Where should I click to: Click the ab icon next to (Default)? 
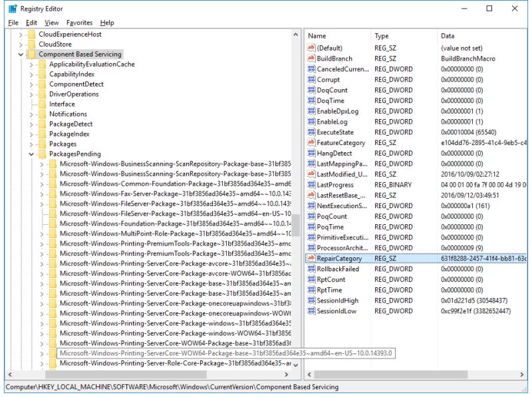pos(310,48)
